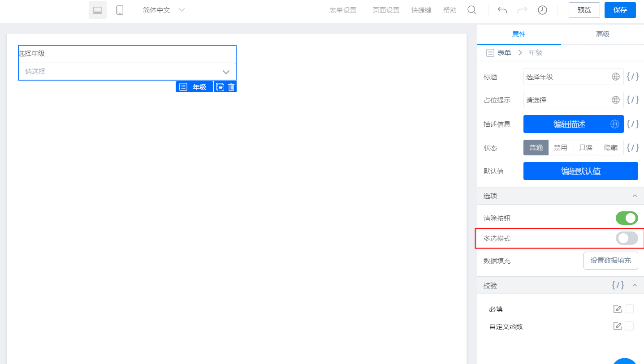Click the search magnifier icon
The height and width of the screenshot is (364, 644).
(x=472, y=10)
